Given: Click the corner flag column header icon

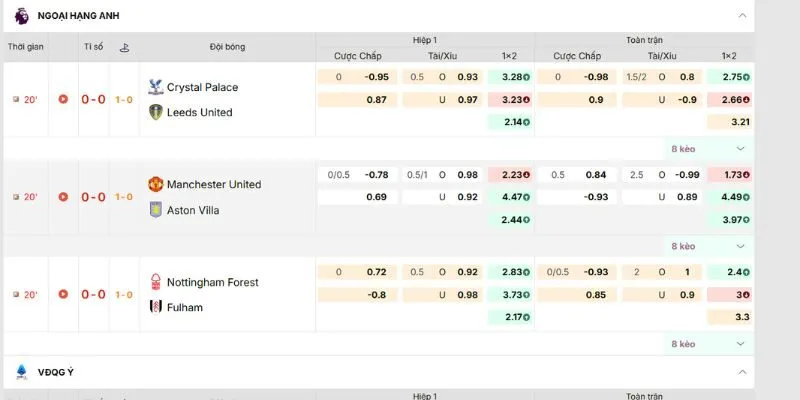Looking at the screenshot, I should pyautogui.click(x=124, y=47).
